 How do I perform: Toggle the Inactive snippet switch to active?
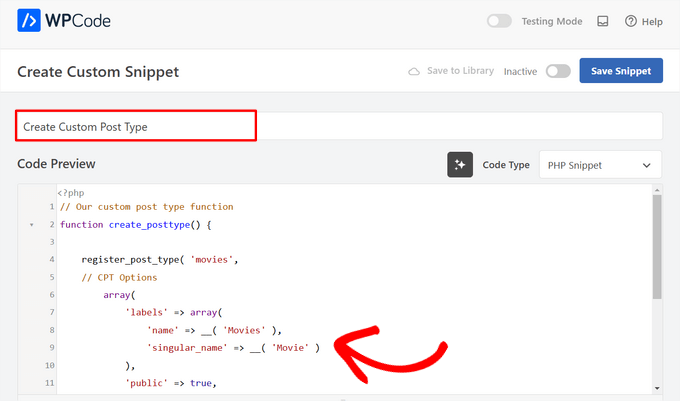[558, 72]
